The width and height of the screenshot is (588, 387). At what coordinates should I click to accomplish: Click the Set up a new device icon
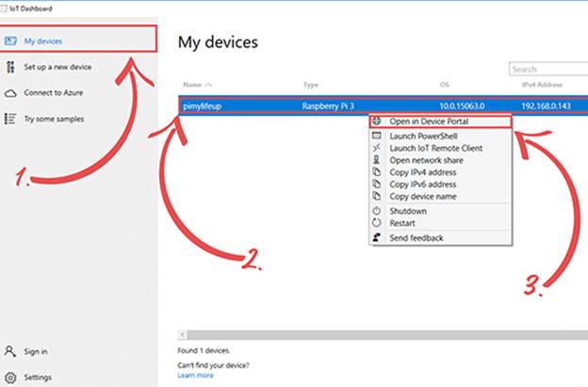pyautogui.click(x=10, y=67)
